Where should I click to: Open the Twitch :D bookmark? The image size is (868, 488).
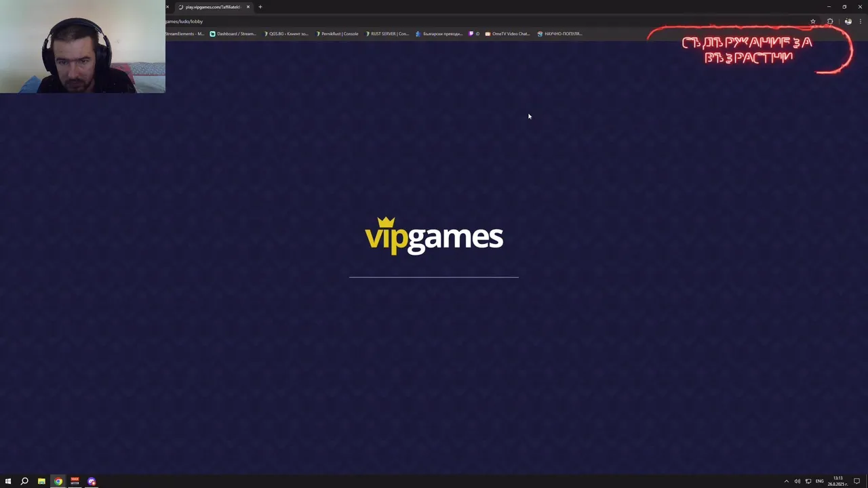point(474,33)
